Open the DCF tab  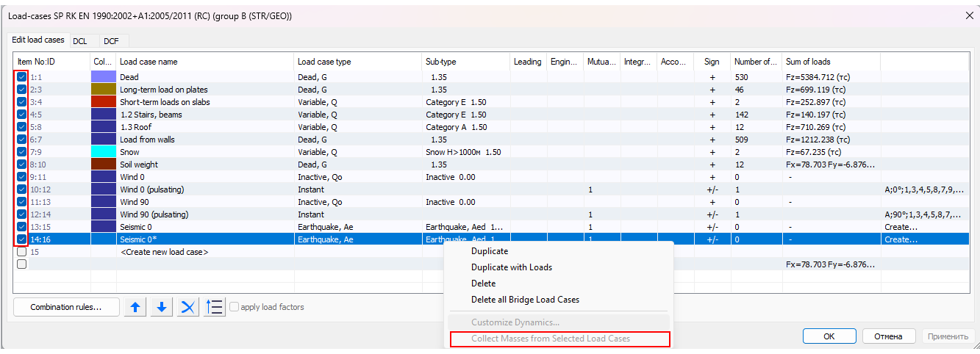click(110, 41)
